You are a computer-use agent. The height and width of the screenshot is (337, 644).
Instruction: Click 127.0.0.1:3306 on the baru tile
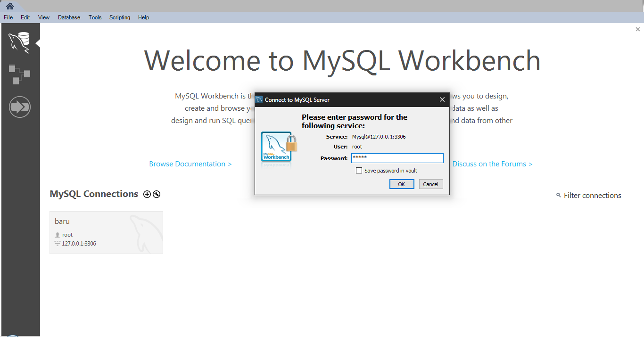[79, 244]
